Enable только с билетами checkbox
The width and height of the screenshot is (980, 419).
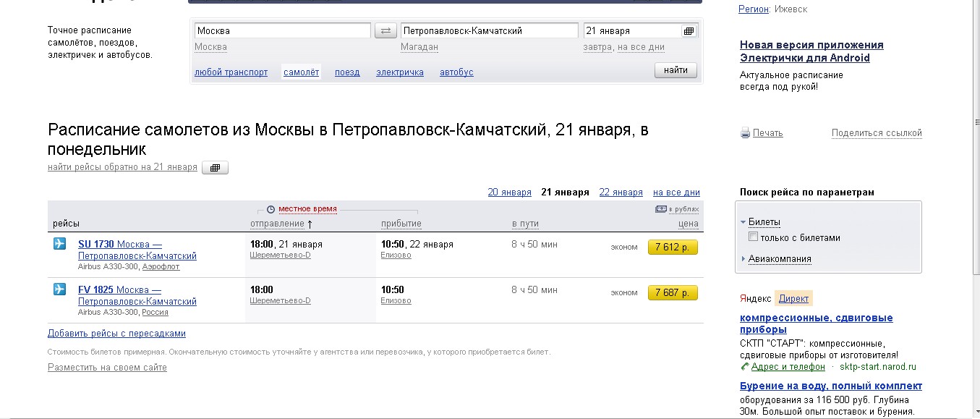[x=754, y=237]
